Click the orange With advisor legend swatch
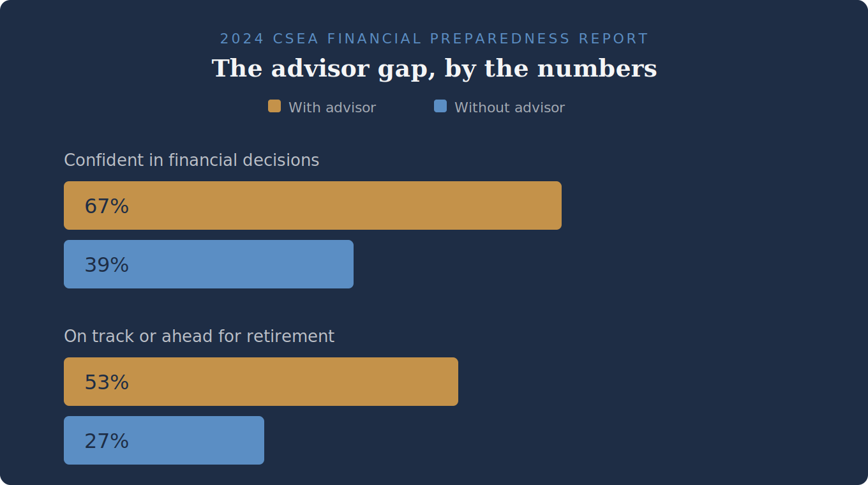Image resolution: width=868 pixels, height=485 pixels. tap(274, 106)
